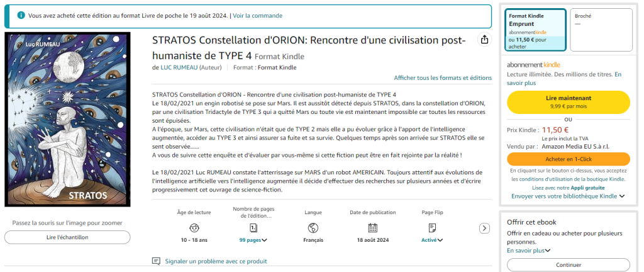Buy with Acheter en 1-Click

[x=568, y=159]
